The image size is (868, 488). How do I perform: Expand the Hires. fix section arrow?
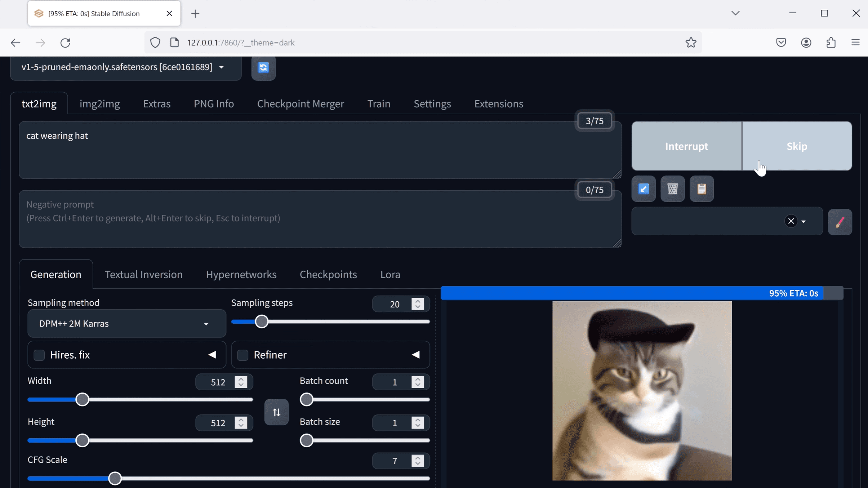[212, 355]
